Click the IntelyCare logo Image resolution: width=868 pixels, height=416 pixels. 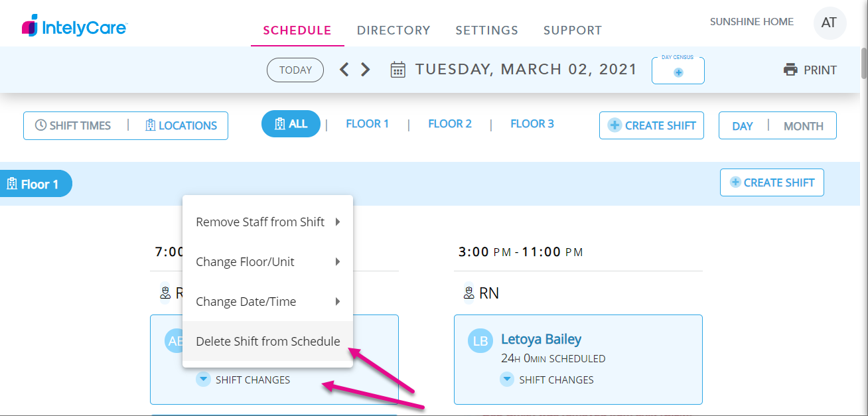coord(74,27)
